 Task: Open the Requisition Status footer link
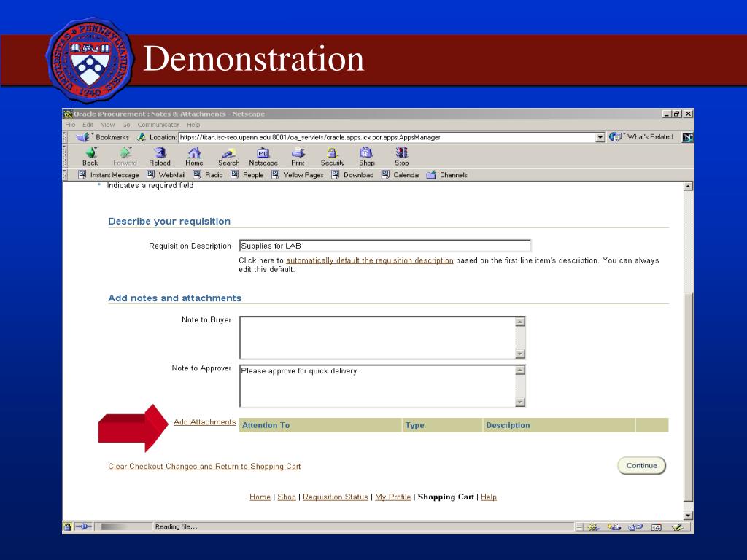point(336,497)
